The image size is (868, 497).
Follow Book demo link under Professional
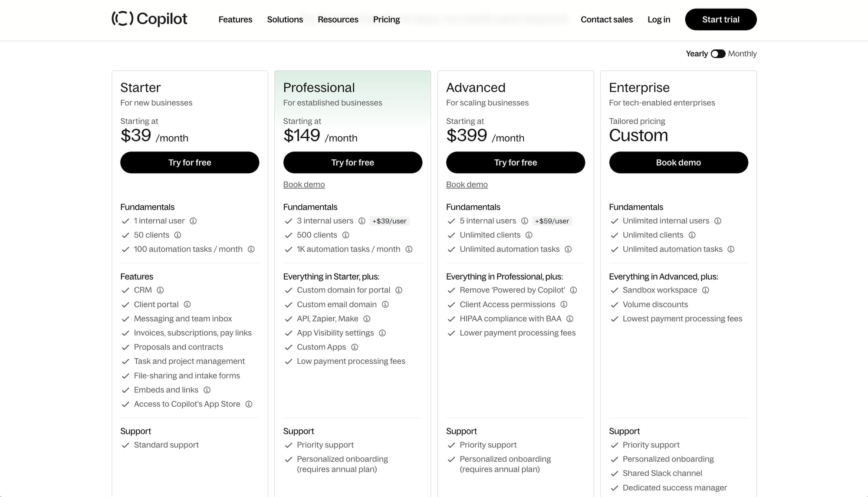304,184
